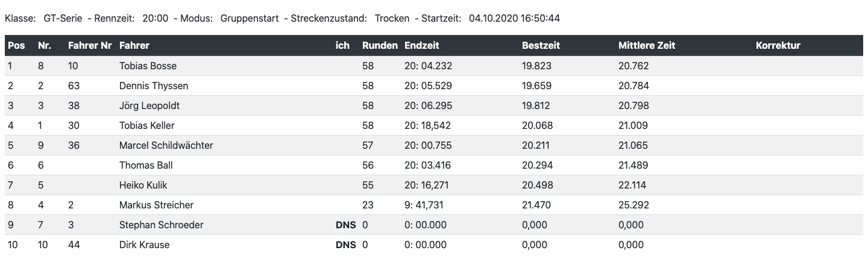The height and width of the screenshot is (256, 868).
Task: Select driver name Dennis Thyssen
Action: point(153,86)
